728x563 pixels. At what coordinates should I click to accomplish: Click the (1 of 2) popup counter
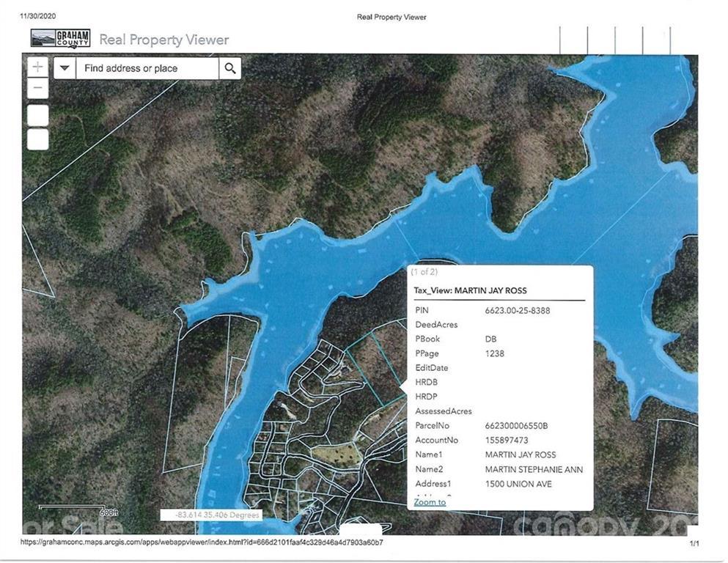[x=424, y=271]
